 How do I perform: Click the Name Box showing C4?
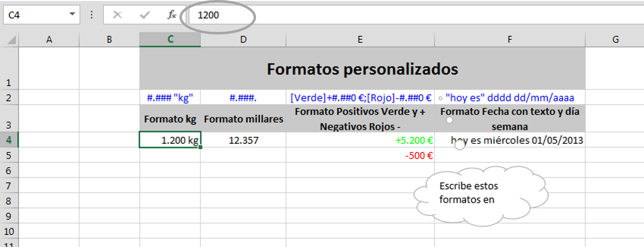pyautogui.click(x=34, y=15)
